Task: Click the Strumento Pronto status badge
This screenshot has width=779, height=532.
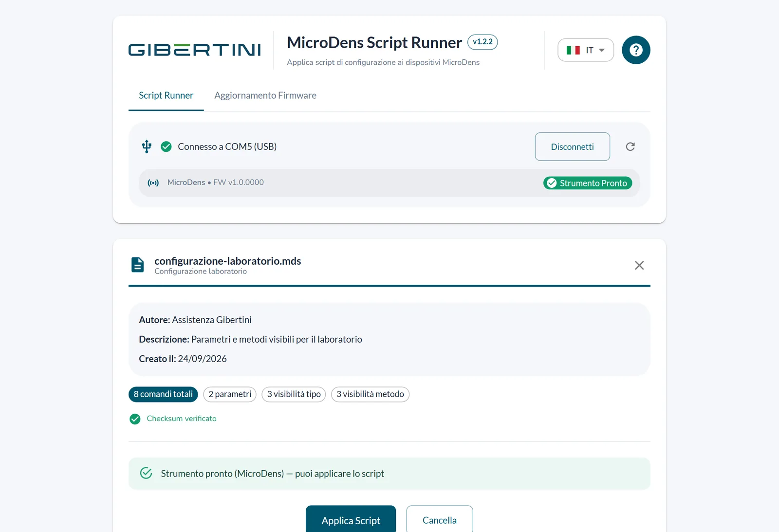Action: 588,183
